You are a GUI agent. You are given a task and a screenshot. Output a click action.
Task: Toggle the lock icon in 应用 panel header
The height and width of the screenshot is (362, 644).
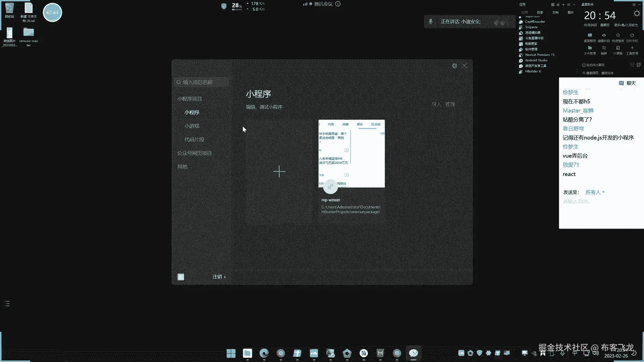click(x=558, y=5)
